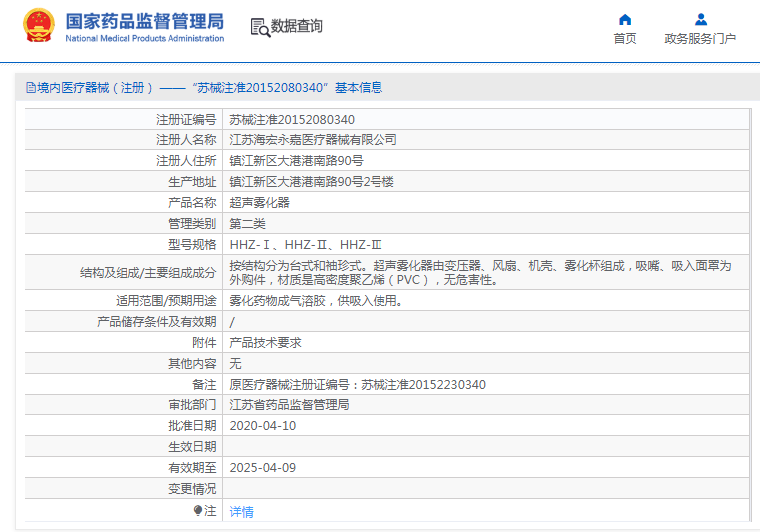Select expiry date 2025-04-09
760x532 pixels.
262,468
